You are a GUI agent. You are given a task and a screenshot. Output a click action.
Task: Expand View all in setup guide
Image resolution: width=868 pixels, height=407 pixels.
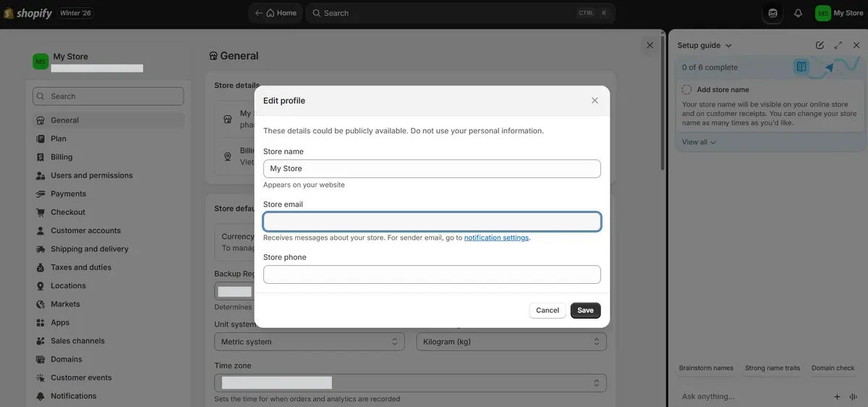pyautogui.click(x=699, y=142)
